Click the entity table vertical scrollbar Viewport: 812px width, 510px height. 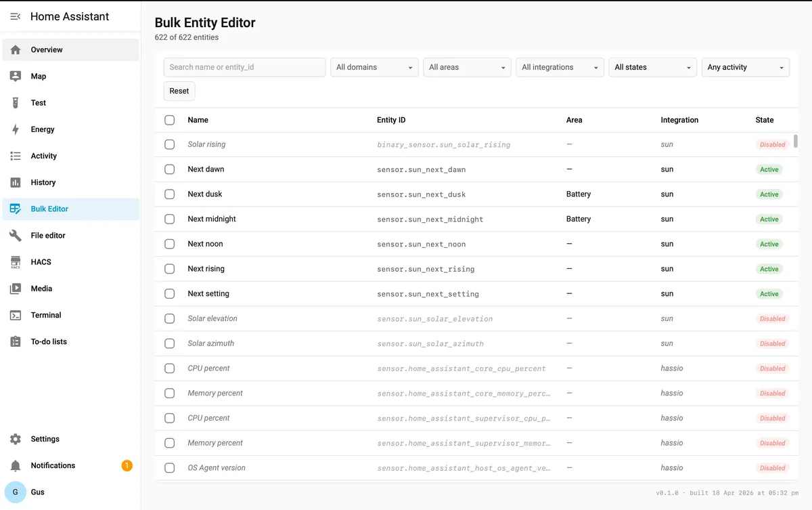(x=796, y=141)
